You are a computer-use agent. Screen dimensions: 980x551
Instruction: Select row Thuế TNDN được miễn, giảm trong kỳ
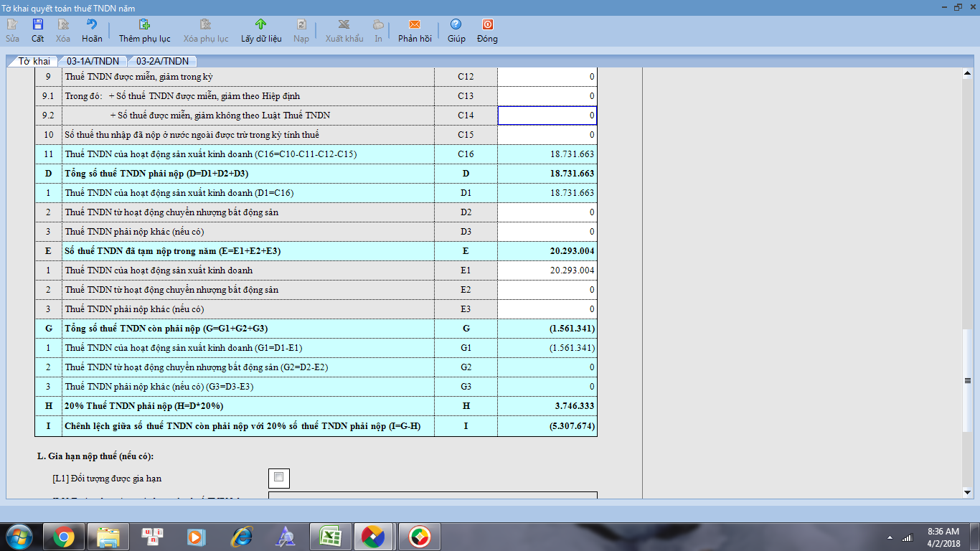point(316,77)
